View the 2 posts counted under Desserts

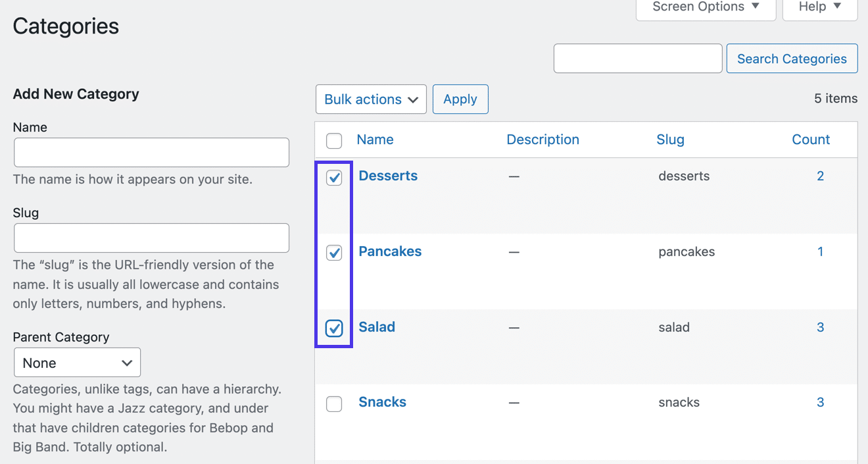(820, 176)
